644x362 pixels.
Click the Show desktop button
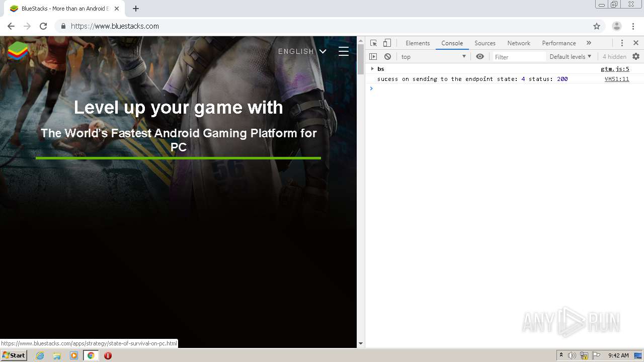(x=638, y=355)
